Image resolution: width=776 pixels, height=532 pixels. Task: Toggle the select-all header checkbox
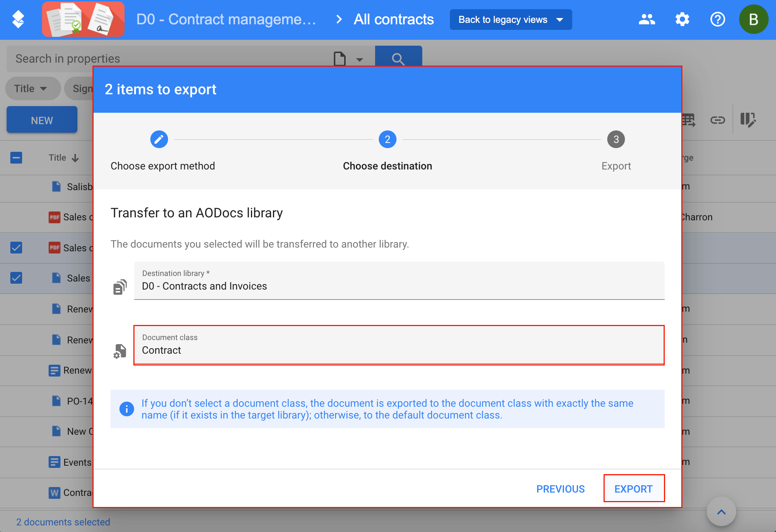coord(16,158)
